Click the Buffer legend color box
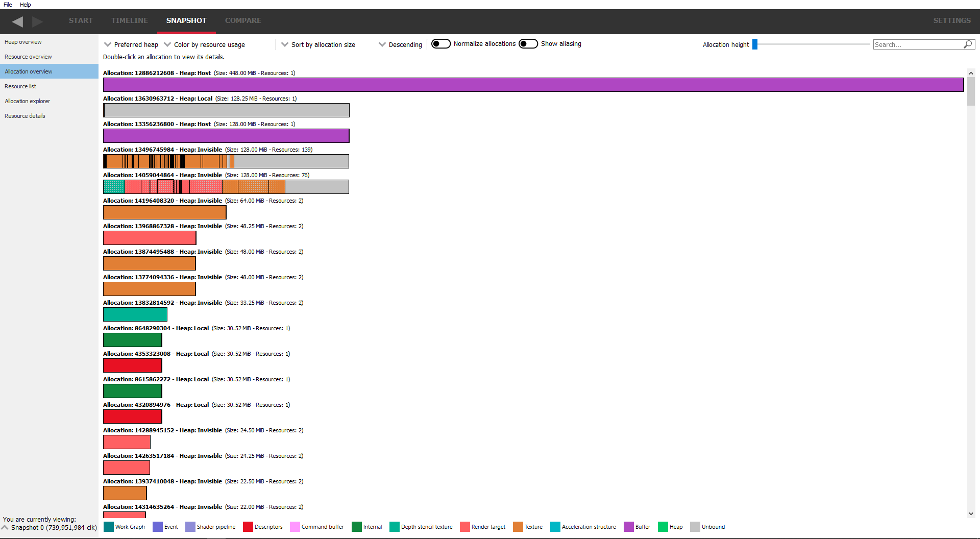 (x=628, y=527)
